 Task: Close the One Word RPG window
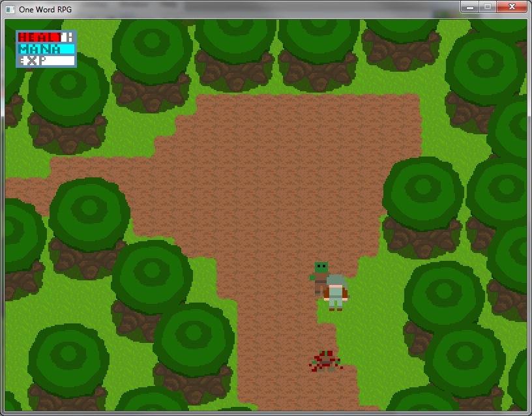coord(512,7)
